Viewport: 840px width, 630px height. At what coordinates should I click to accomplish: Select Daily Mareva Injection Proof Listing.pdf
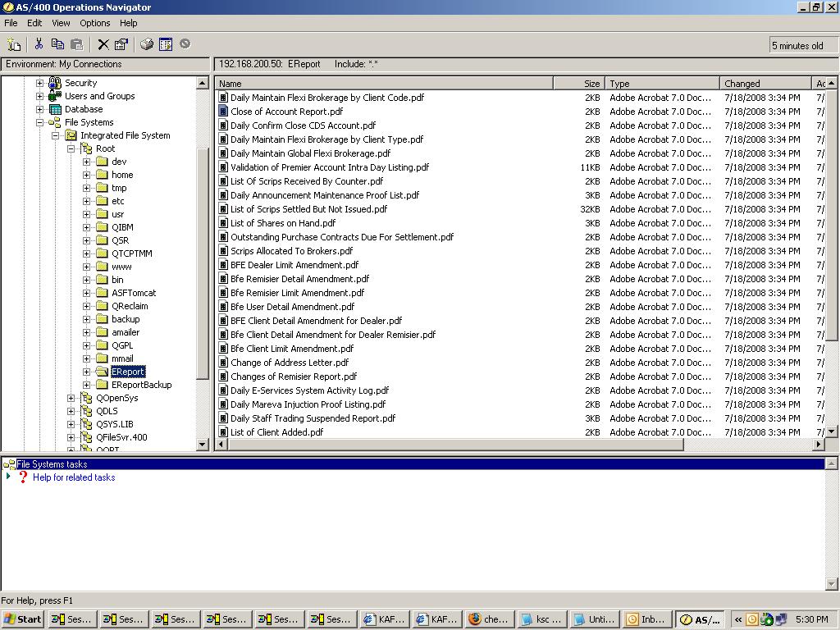tap(308, 404)
